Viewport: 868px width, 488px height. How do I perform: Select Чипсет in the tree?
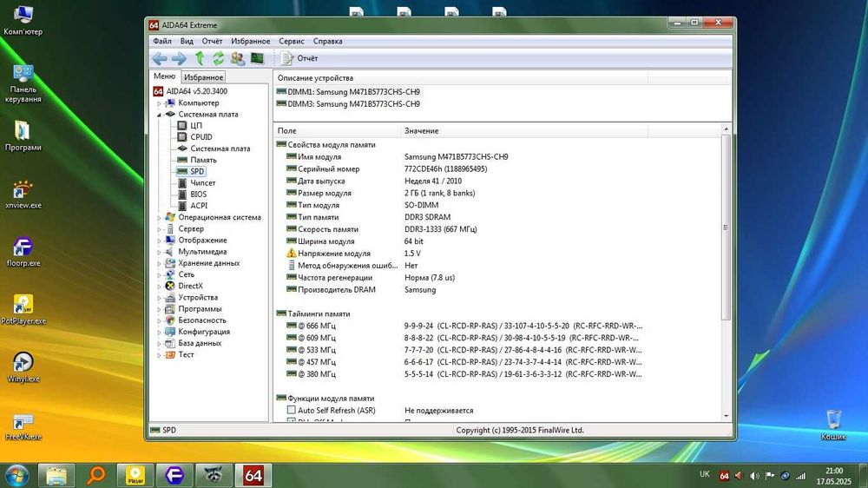[x=202, y=183]
